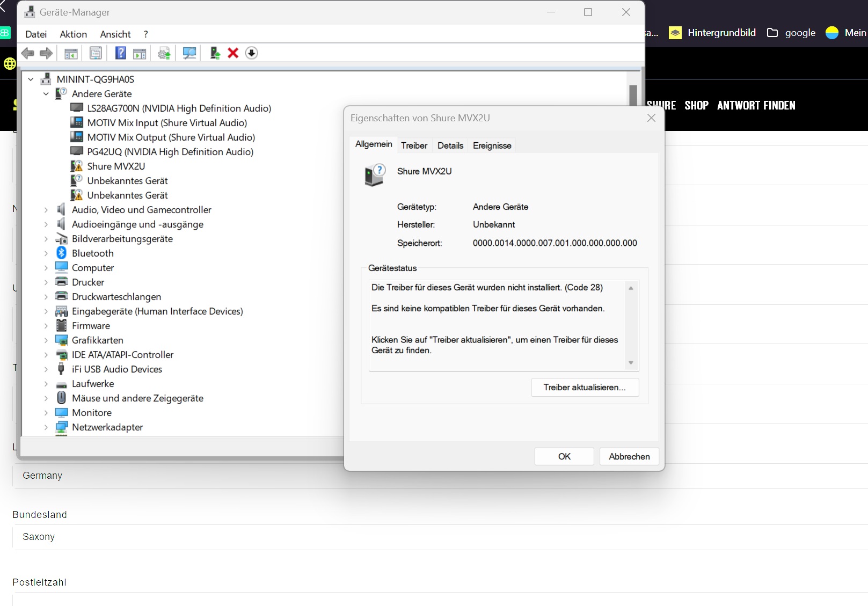Open the Ansicht menu
The height and width of the screenshot is (606, 868).
point(115,34)
